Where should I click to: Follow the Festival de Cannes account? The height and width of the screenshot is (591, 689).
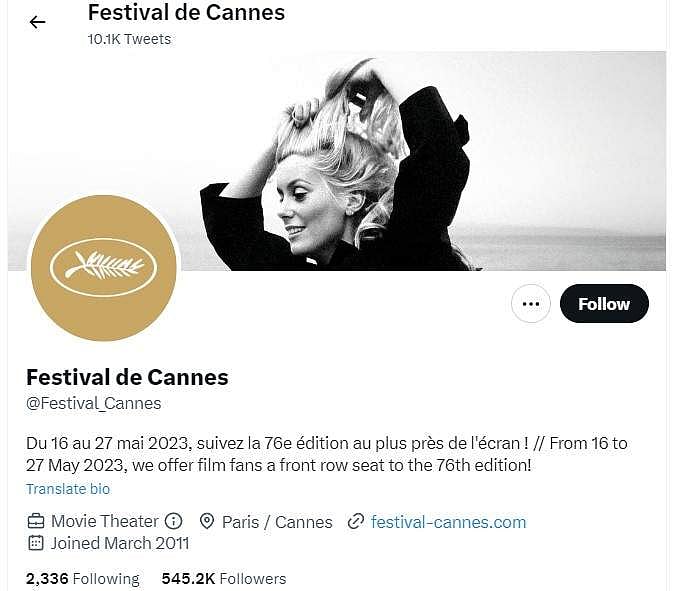point(604,304)
